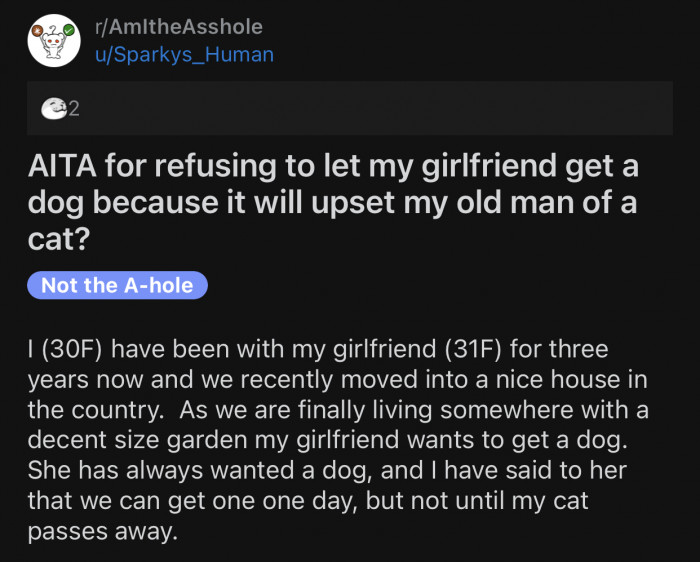Click the green checkmark badge on avatar
This screenshot has width=700, height=562.
click(x=69, y=30)
